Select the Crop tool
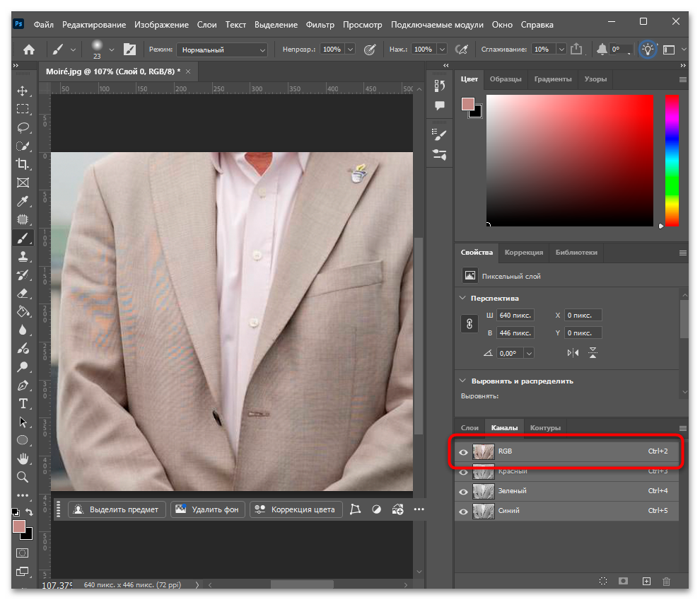The height and width of the screenshot is (600, 700). [23, 164]
